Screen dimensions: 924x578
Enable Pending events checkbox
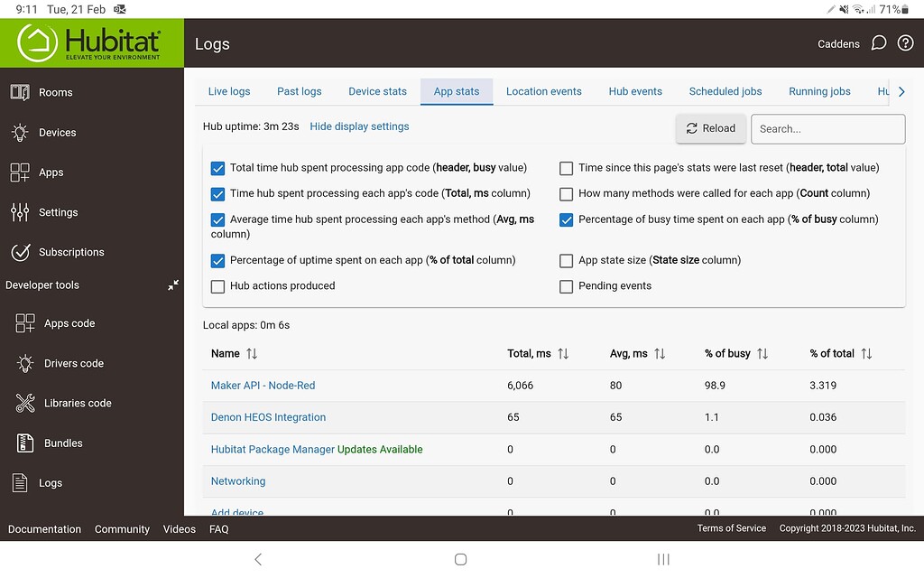tap(566, 286)
